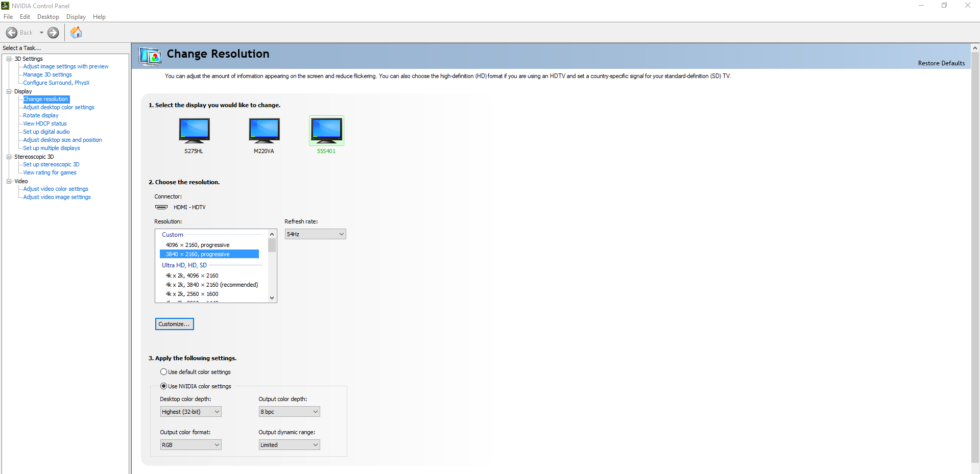Click the resolution list scrollbar thumb
980x474 pixels.
[x=272, y=245]
